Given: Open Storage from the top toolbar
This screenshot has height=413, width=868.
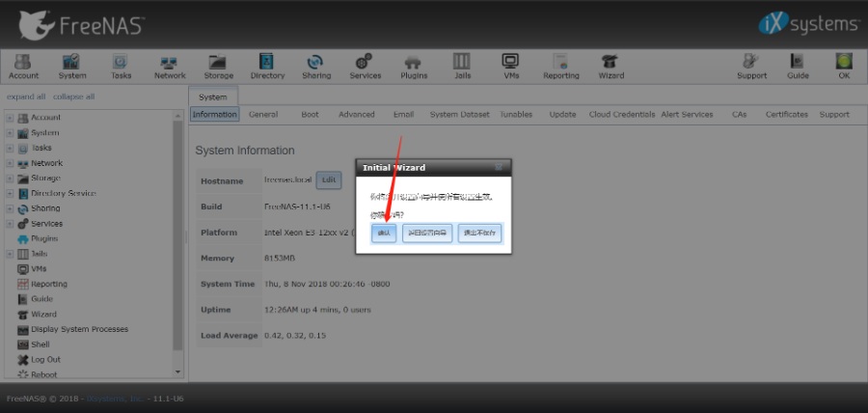Looking at the screenshot, I should tap(218, 67).
